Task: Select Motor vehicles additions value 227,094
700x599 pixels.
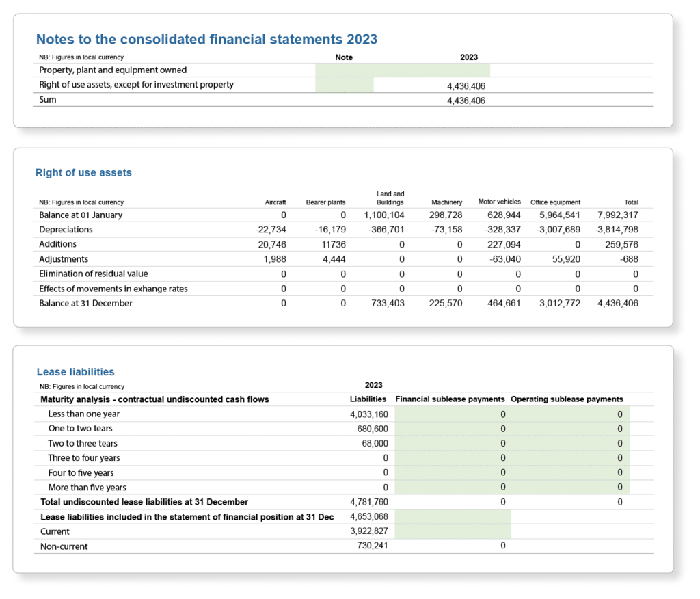Action: 504,245
